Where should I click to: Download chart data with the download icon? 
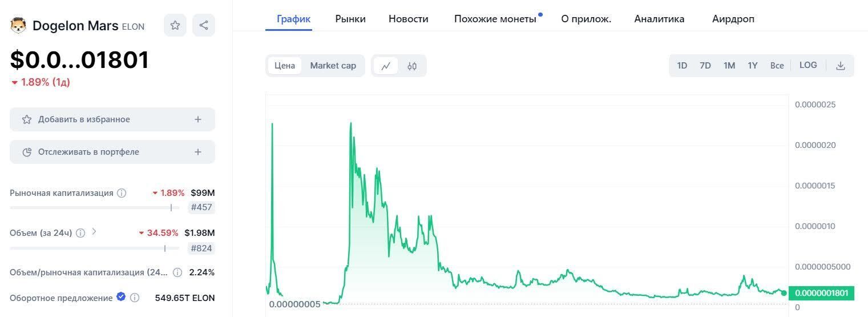840,66
